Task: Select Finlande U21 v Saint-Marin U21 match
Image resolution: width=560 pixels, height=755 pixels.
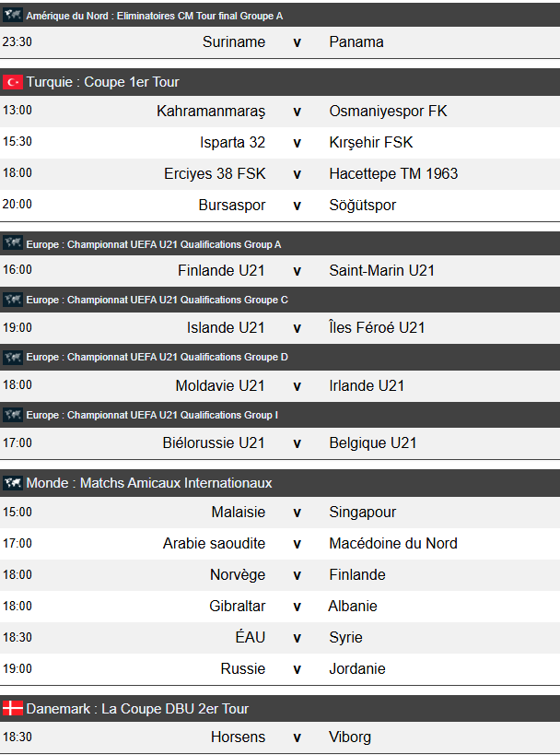Action: click(297, 270)
